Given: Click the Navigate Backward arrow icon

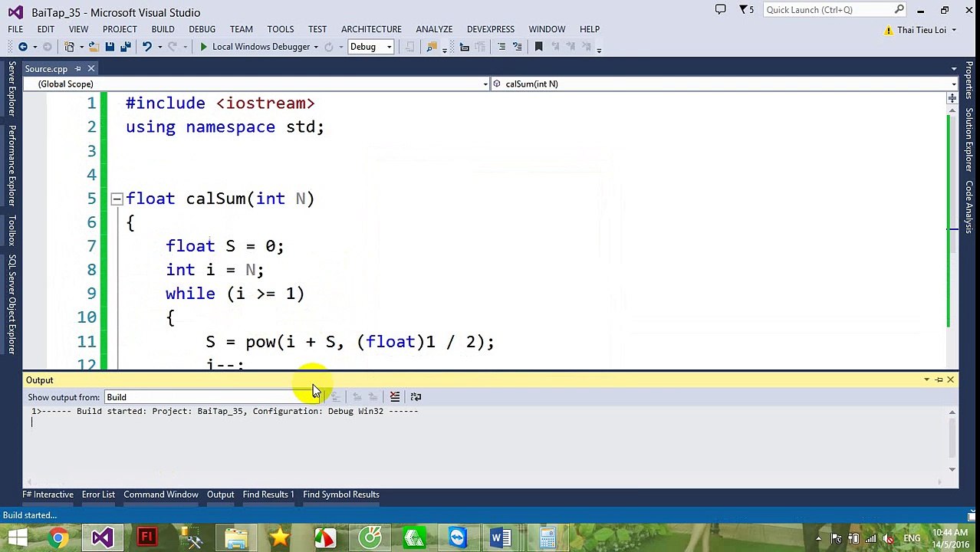Looking at the screenshot, I should tap(23, 47).
